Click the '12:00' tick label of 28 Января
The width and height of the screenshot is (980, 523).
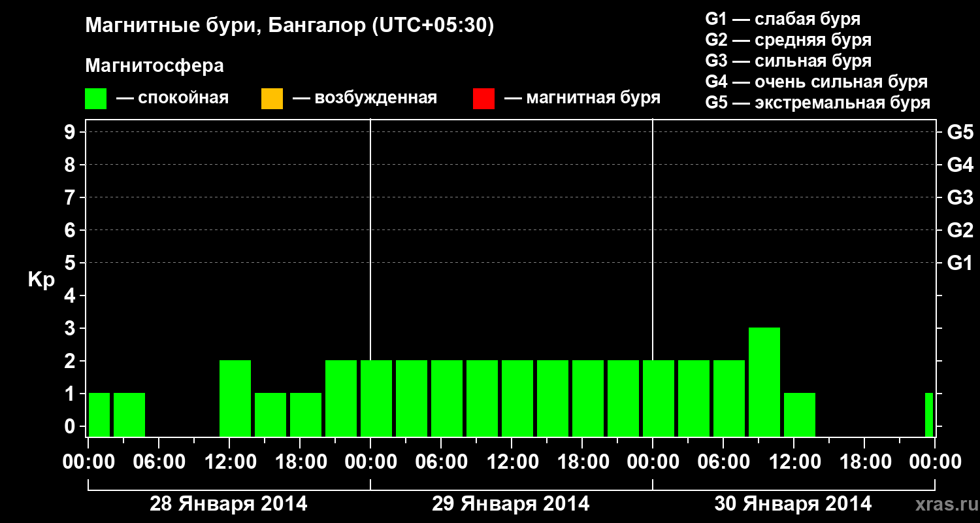point(229,462)
